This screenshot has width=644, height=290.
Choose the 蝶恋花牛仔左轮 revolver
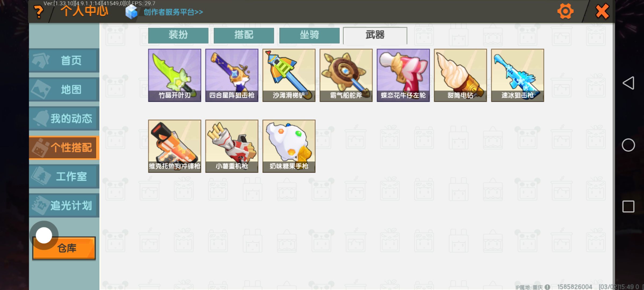[403, 75]
